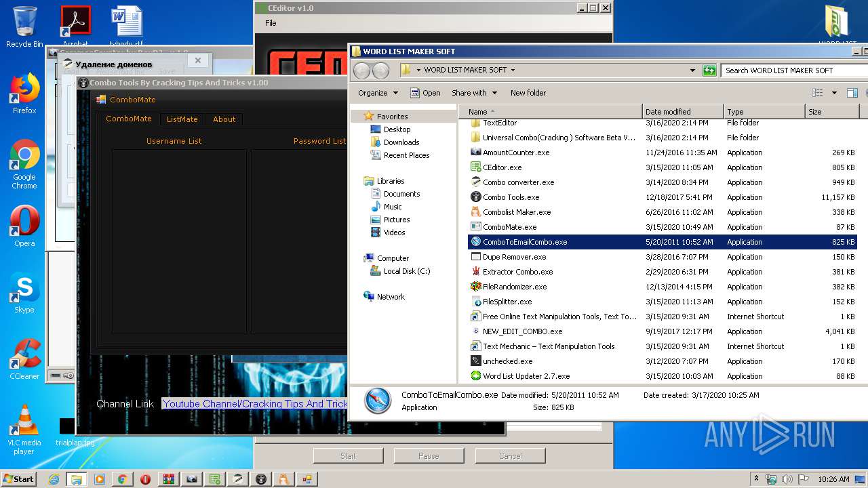Open the Recycle Bin desktop icon
This screenshot has width=868, height=488.
point(24,27)
